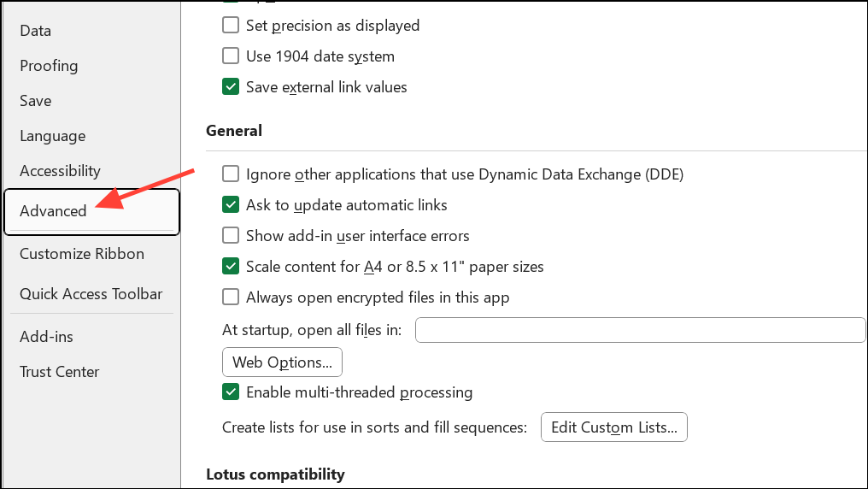Open the Trust Center category
The width and height of the screenshot is (868, 489).
click(x=60, y=372)
